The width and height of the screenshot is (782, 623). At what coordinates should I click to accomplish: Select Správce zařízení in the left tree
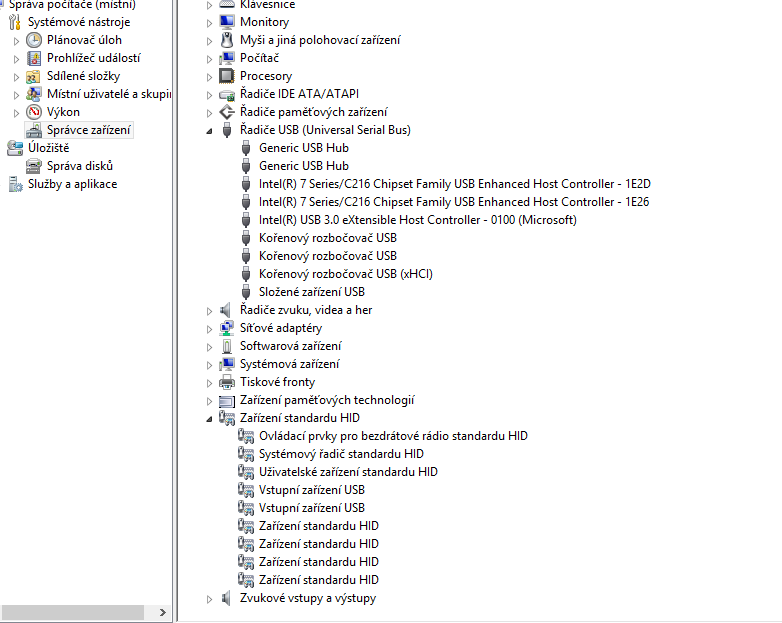click(x=89, y=130)
